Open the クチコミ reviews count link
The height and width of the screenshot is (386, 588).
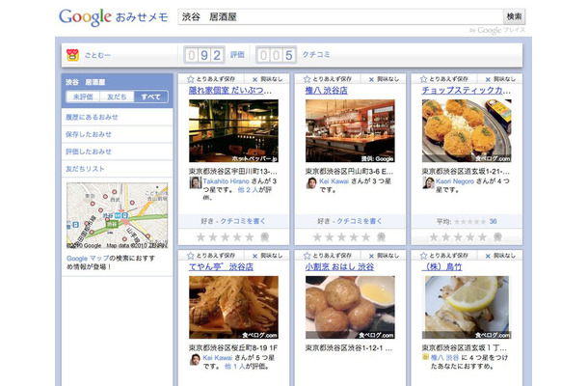(x=316, y=55)
